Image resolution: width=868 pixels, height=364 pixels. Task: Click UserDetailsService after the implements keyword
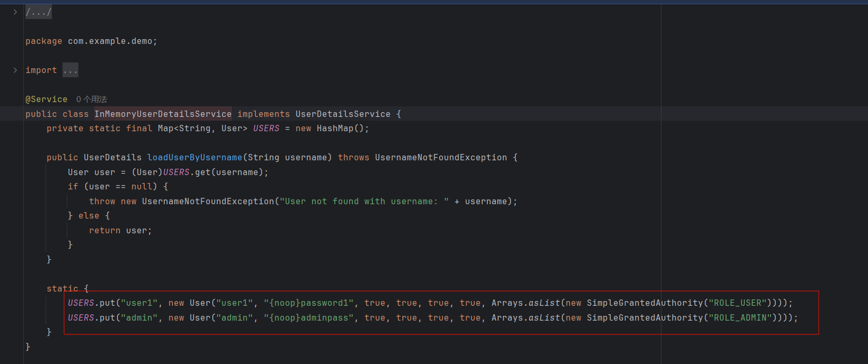coord(343,114)
